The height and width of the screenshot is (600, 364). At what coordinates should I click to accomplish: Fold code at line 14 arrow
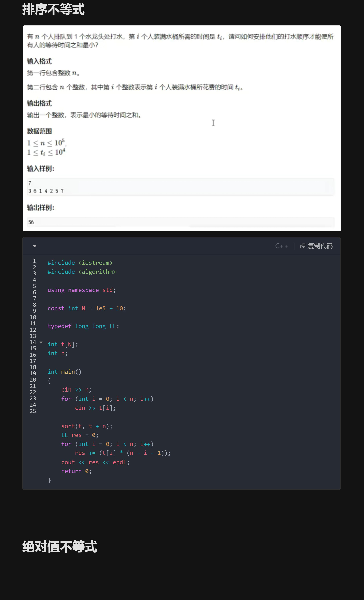point(41,342)
